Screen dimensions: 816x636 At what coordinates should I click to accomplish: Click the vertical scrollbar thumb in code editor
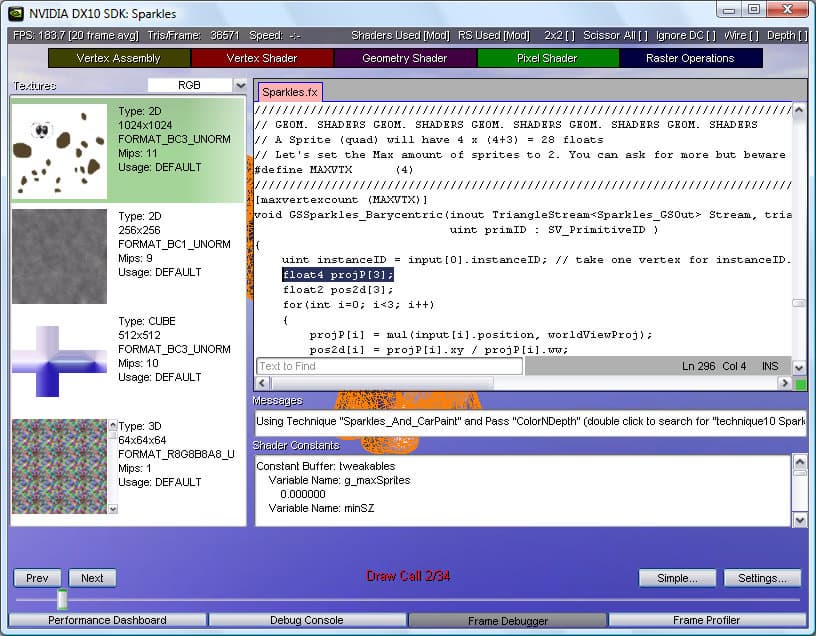(x=799, y=303)
